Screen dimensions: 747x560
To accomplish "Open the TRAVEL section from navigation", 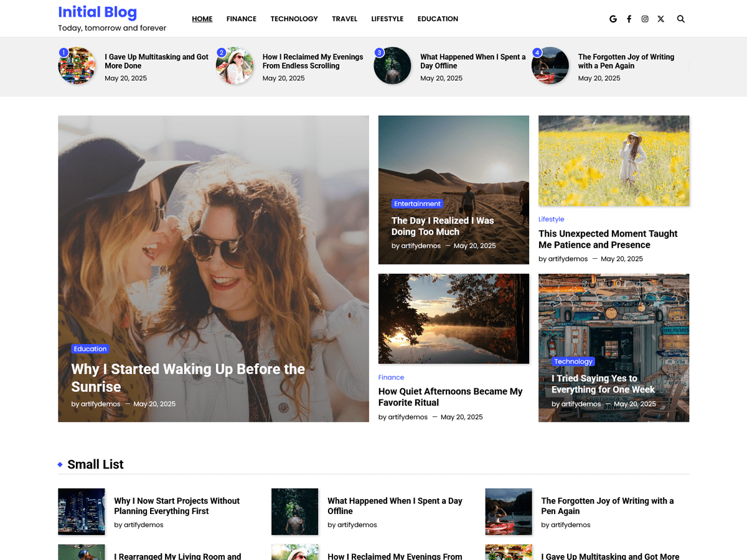I will 344,19.
